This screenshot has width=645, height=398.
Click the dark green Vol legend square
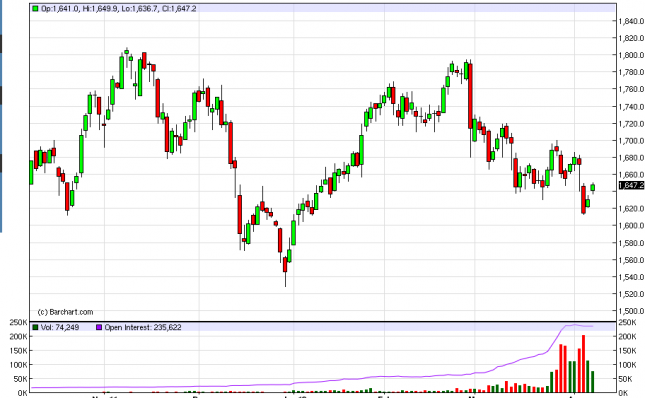(x=35, y=327)
